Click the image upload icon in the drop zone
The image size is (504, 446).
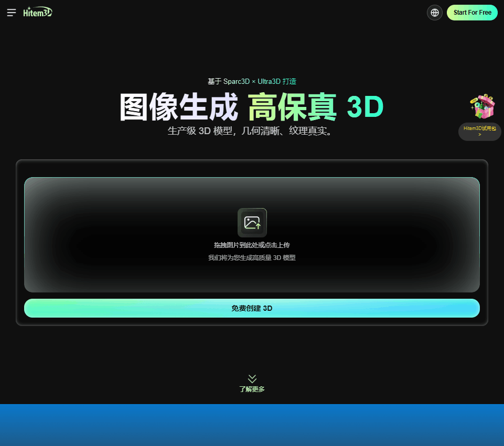(252, 222)
